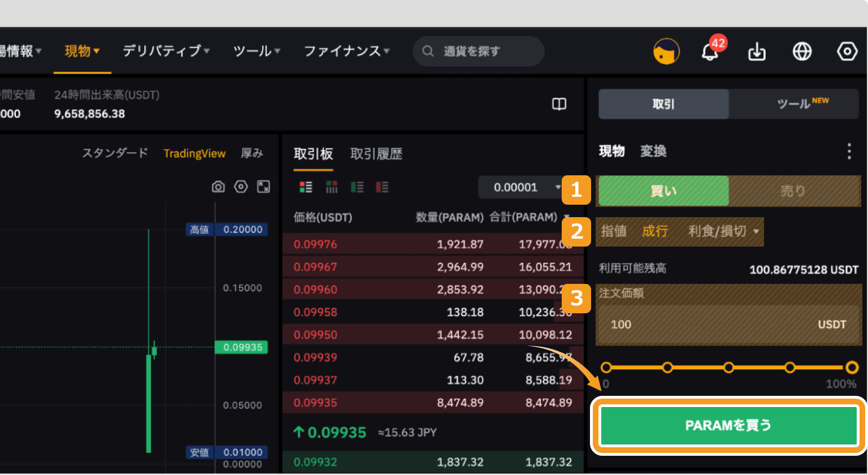Click the PARAMを買う button
This screenshot has height=475, width=868.
pyautogui.click(x=728, y=425)
